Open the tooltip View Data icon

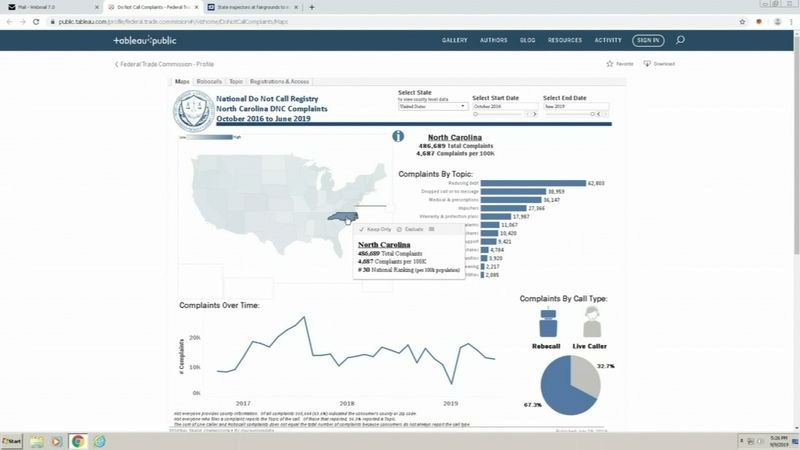432,230
